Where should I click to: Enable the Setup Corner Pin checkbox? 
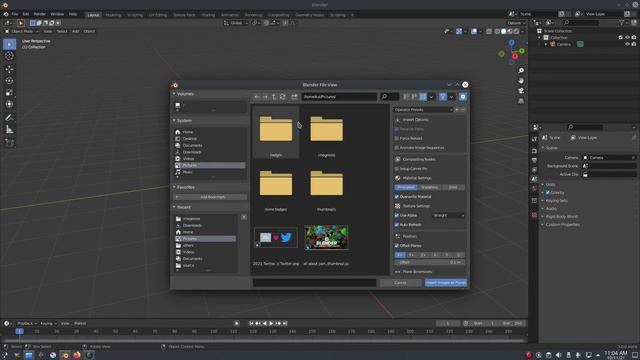(397, 169)
